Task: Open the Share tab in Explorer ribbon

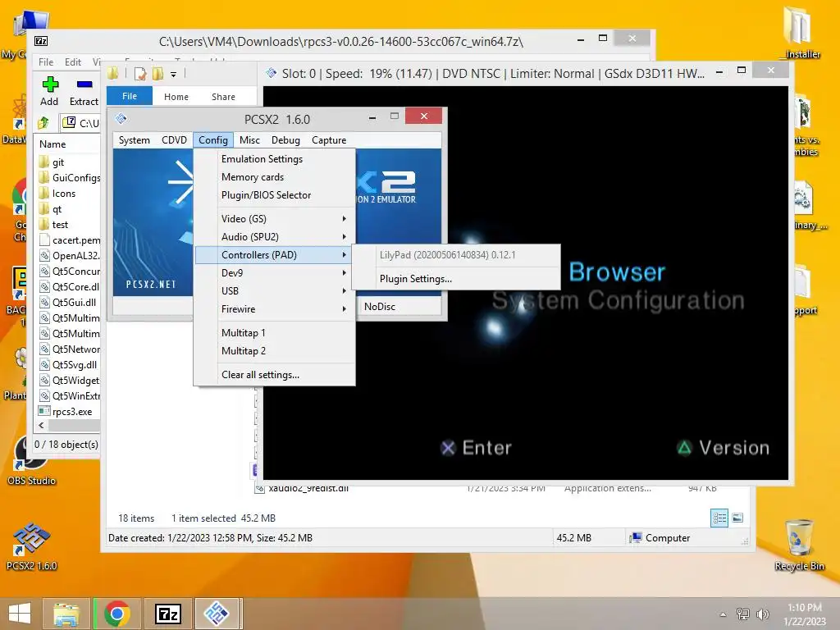Action: (223, 97)
